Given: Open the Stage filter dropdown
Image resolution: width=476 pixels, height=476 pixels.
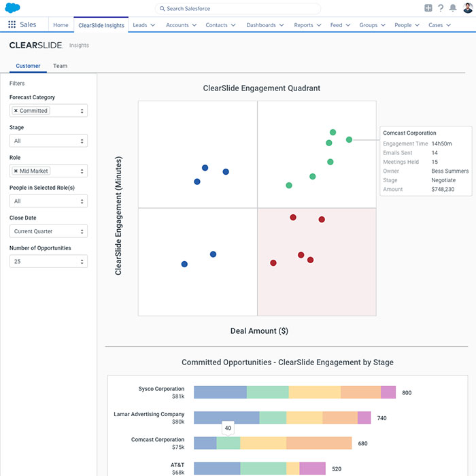Looking at the screenshot, I should (48, 141).
